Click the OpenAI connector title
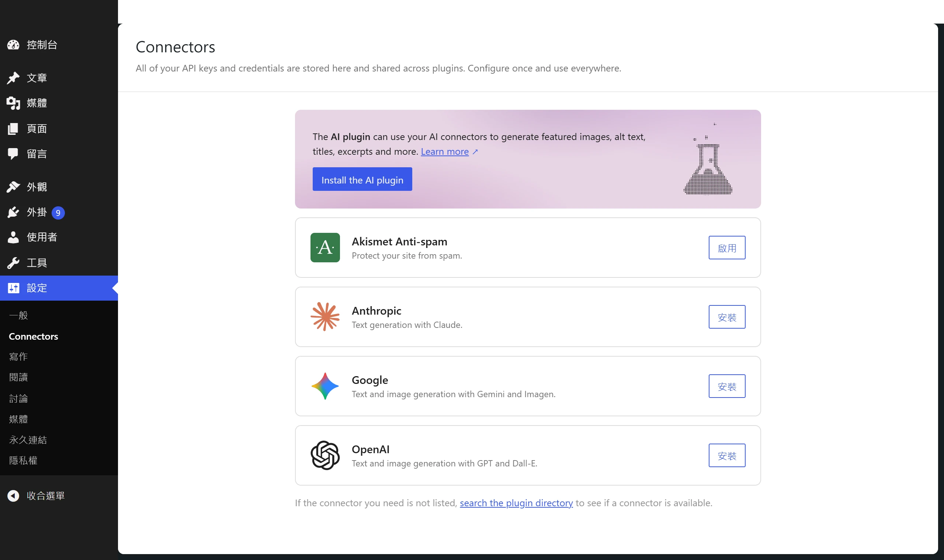 click(x=371, y=449)
